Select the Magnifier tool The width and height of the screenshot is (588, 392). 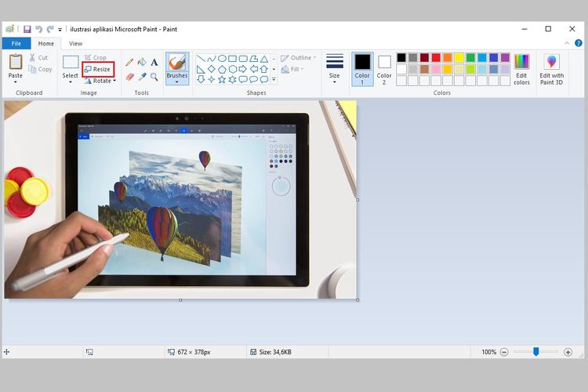click(154, 77)
